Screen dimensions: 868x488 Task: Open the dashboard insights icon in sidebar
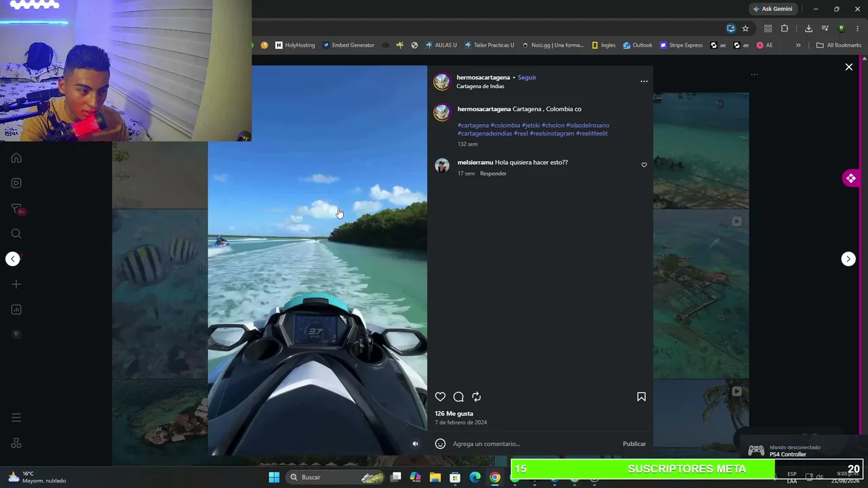coord(16,310)
